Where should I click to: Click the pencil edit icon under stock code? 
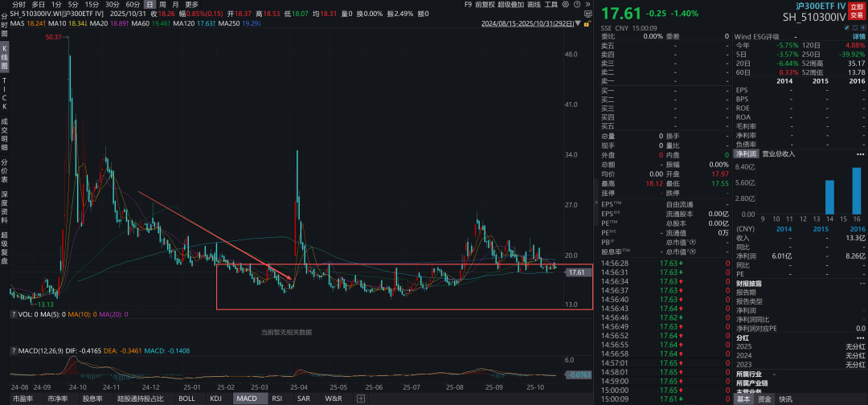click(846, 27)
